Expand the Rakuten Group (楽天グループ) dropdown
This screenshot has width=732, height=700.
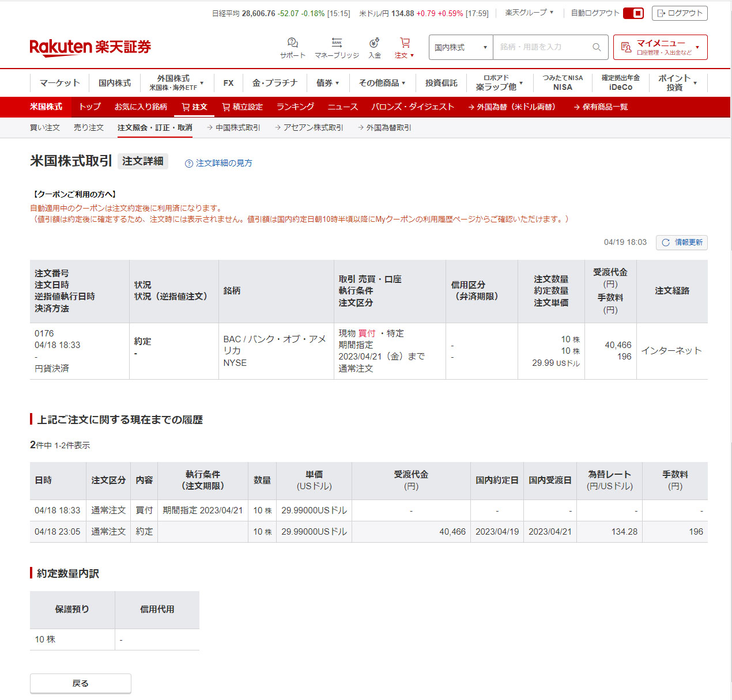pyautogui.click(x=529, y=13)
